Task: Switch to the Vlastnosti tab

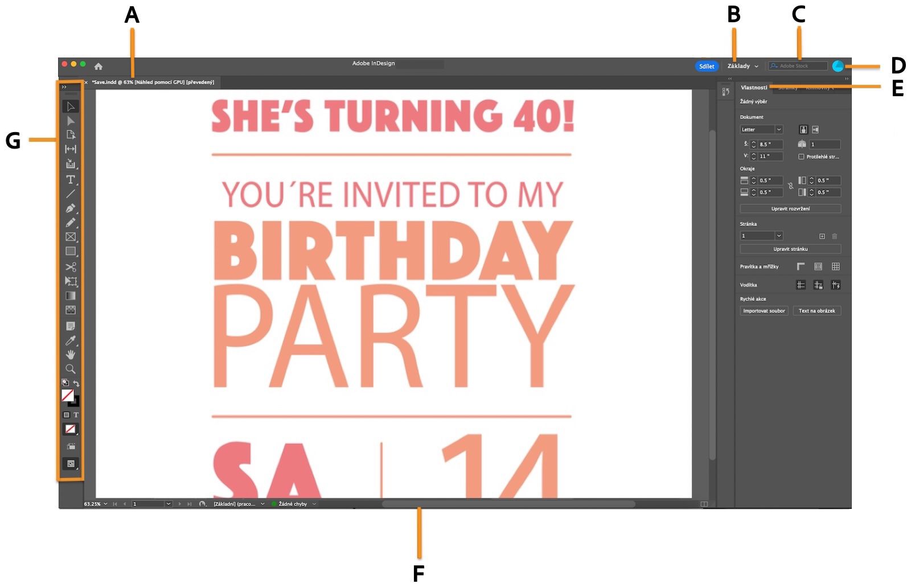Action: click(x=754, y=88)
